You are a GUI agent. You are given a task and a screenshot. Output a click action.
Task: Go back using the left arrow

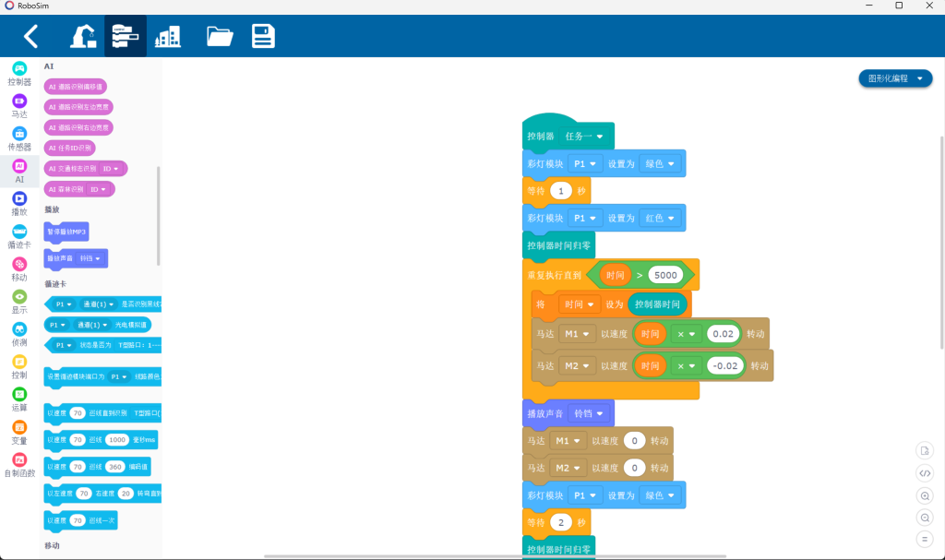click(30, 36)
